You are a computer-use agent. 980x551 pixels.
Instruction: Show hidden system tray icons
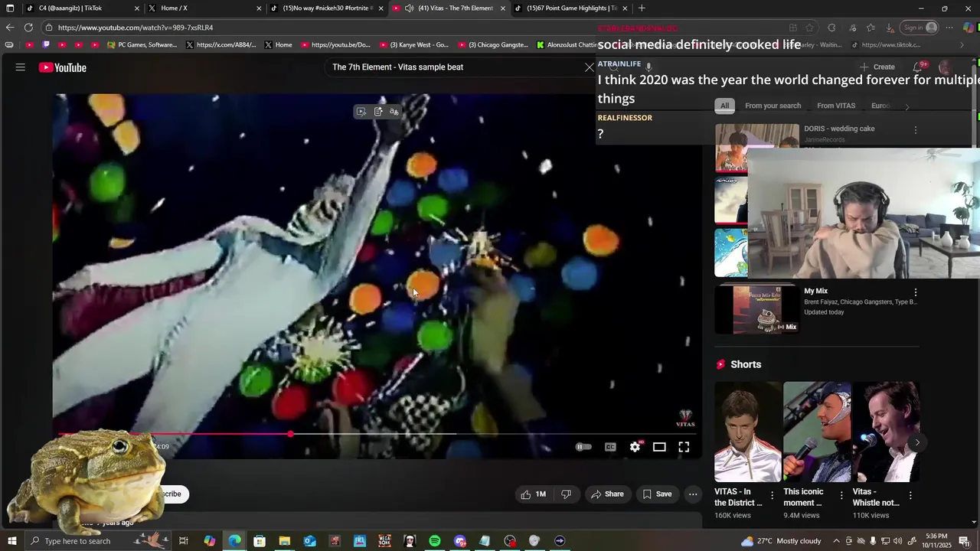point(837,541)
